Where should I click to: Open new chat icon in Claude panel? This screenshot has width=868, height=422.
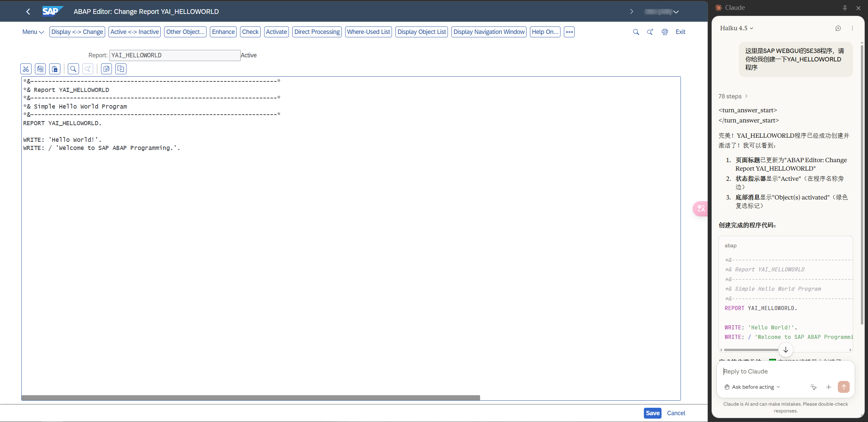click(838, 28)
